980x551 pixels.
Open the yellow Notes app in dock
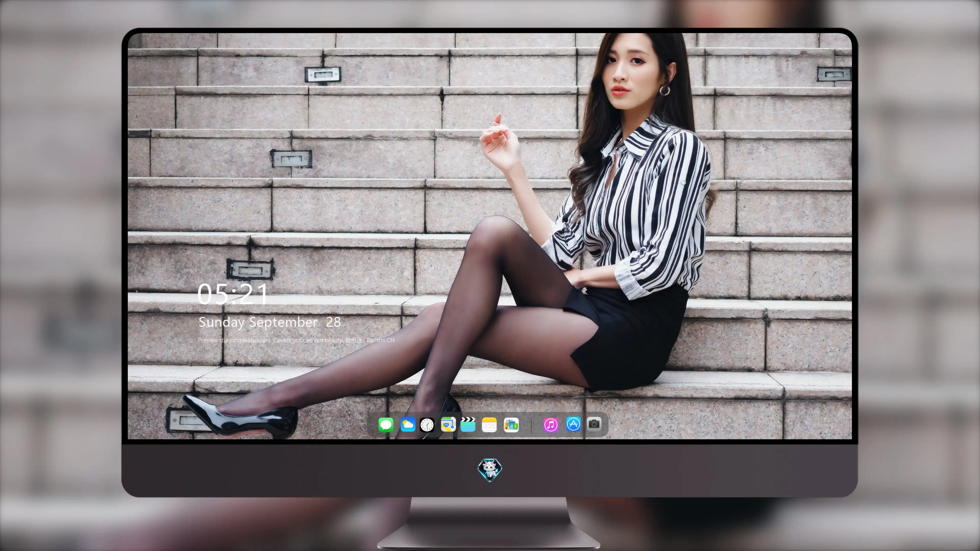489,425
